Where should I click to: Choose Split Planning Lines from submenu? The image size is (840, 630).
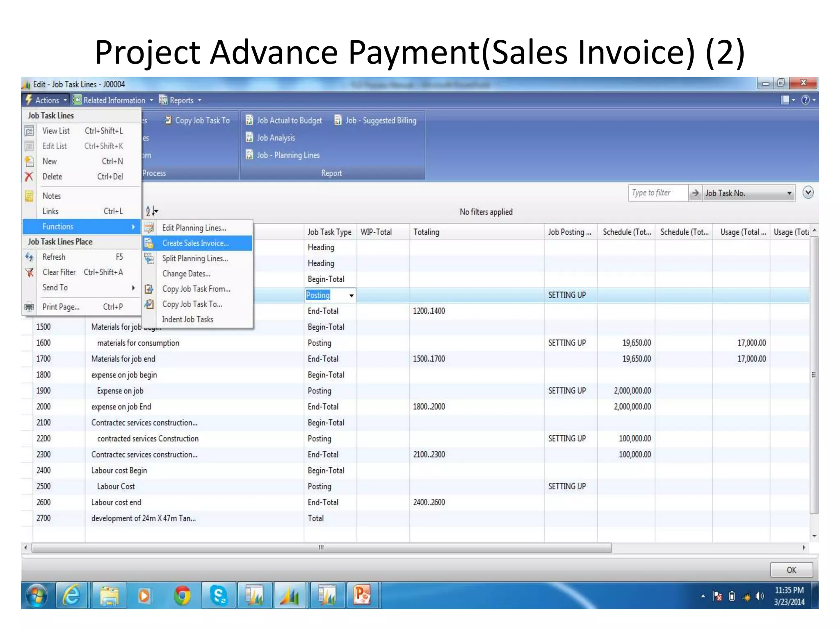(x=195, y=258)
